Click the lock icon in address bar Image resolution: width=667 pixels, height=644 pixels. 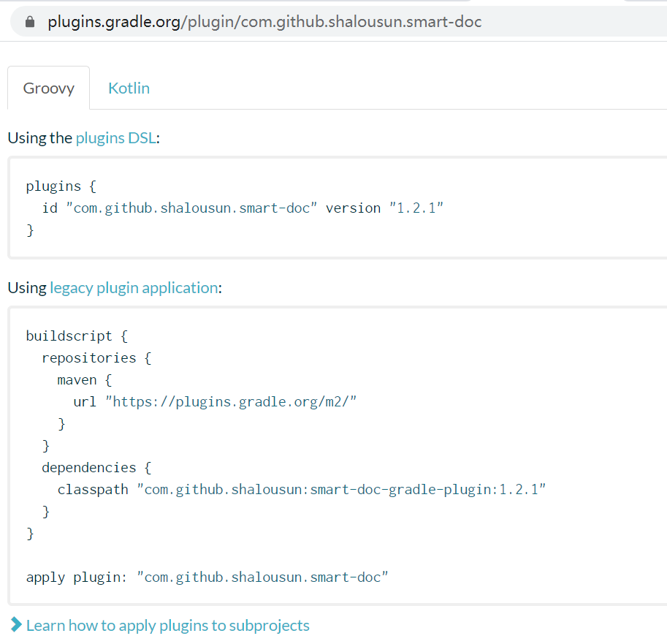coord(30,22)
